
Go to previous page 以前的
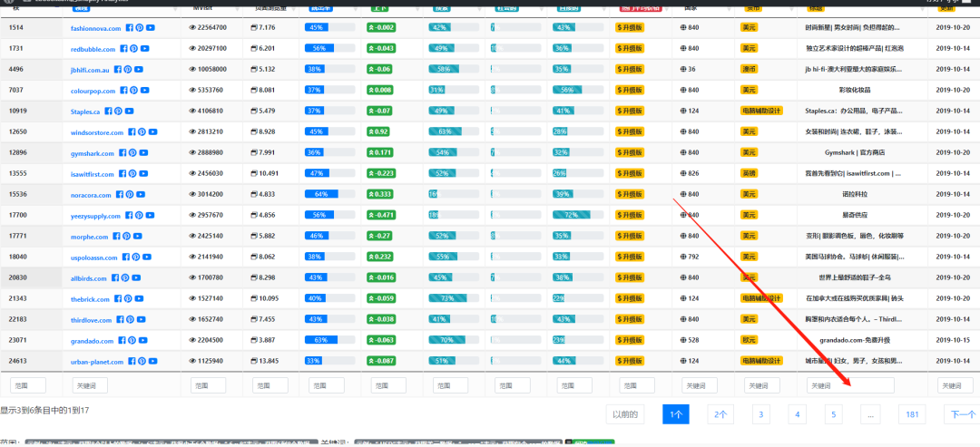625,414
